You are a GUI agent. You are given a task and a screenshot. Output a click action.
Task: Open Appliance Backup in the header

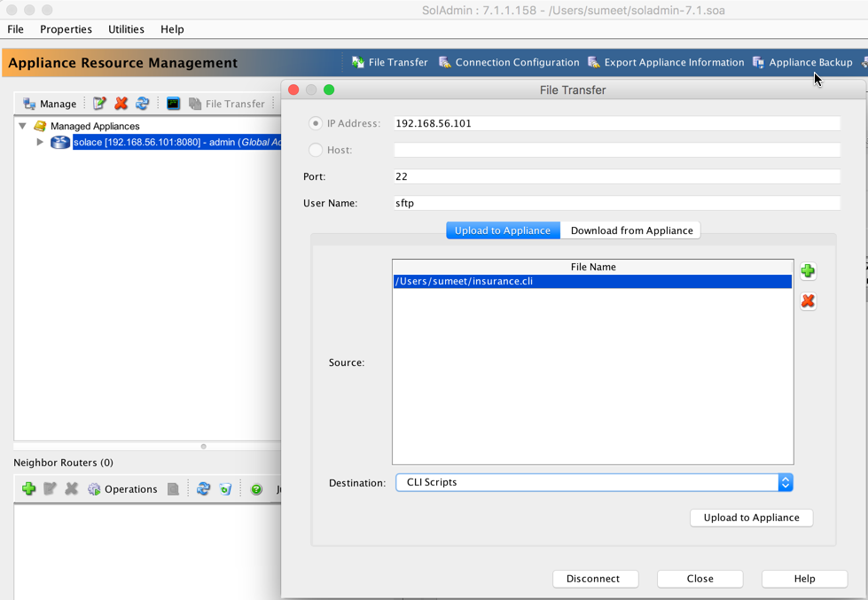tap(802, 63)
